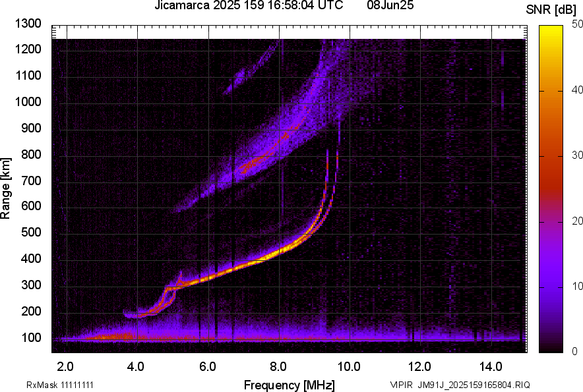
Task: Click the colorbar tick label '30'
Action: pos(577,155)
